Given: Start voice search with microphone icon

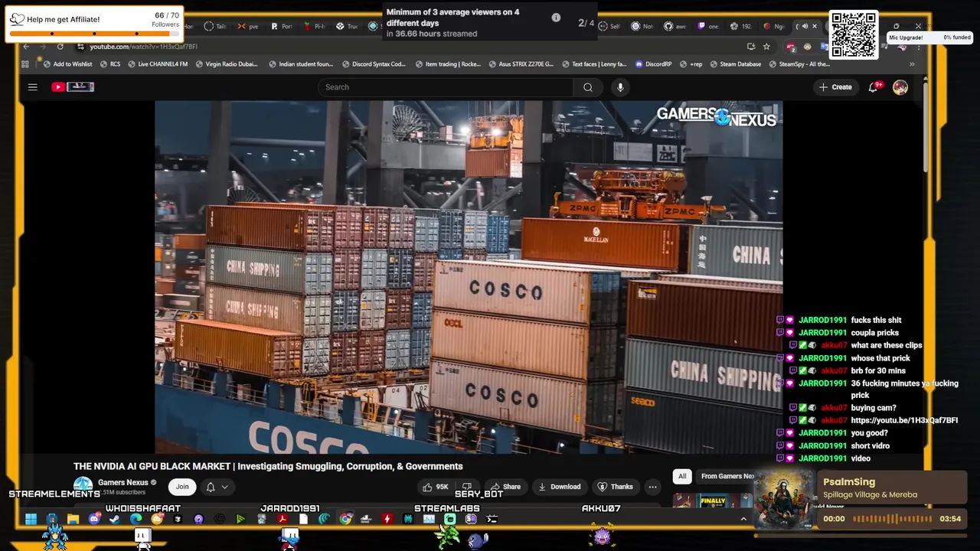Looking at the screenshot, I should pyautogui.click(x=620, y=87).
